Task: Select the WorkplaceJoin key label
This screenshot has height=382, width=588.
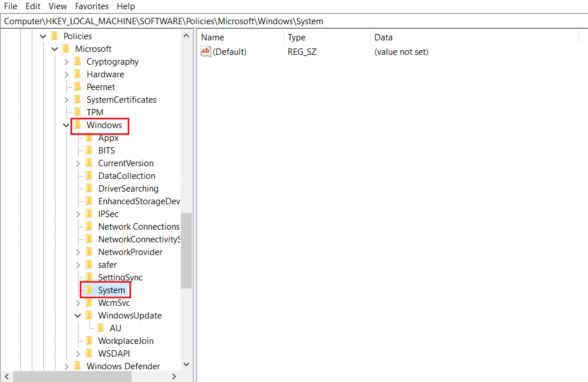Action: pyautogui.click(x=125, y=341)
